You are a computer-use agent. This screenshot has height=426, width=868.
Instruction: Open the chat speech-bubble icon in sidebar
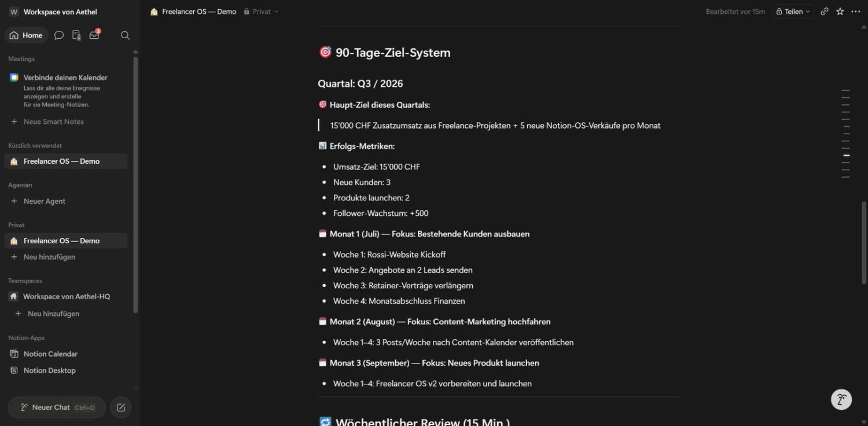[x=59, y=35]
